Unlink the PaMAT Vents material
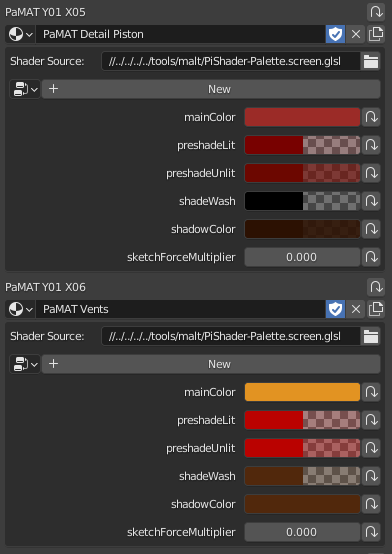The height and width of the screenshot is (554, 392). [x=356, y=310]
